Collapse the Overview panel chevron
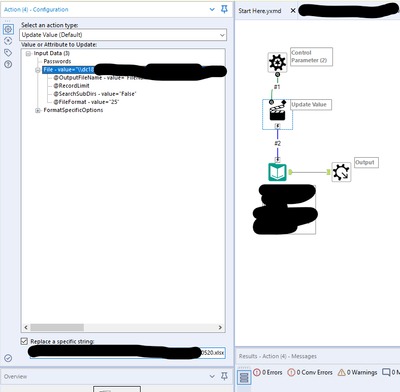Image resolution: width=400 pixels, height=392 pixels. click(x=212, y=376)
